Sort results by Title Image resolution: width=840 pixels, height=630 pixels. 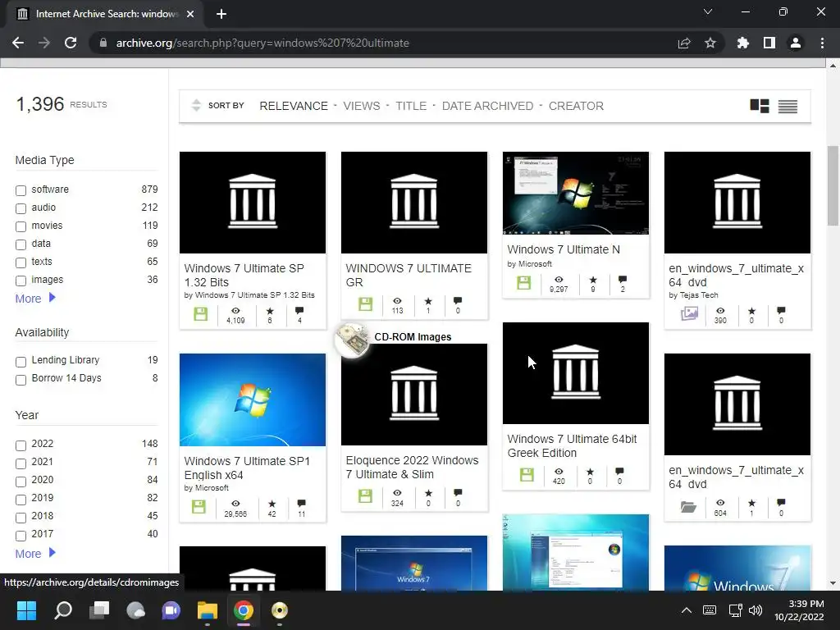(x=411, y=106)
